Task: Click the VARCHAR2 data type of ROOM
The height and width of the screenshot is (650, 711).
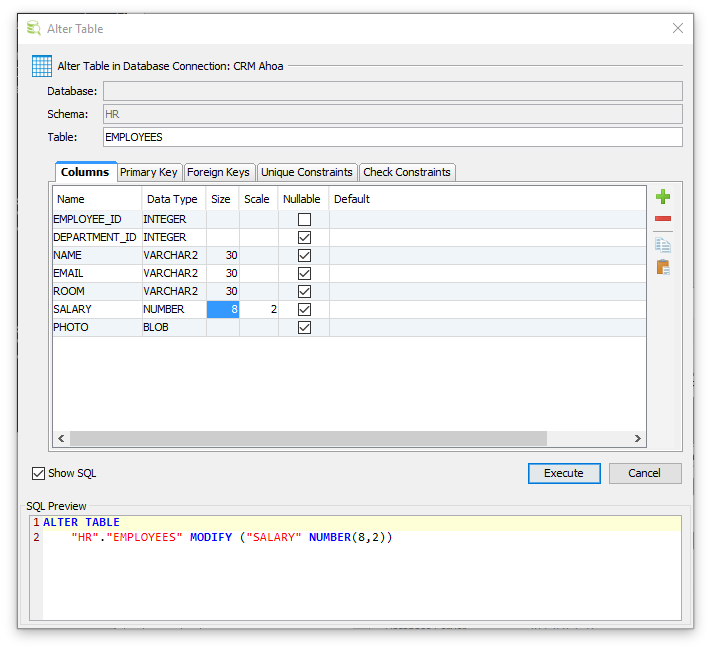Action: point(174,291)
